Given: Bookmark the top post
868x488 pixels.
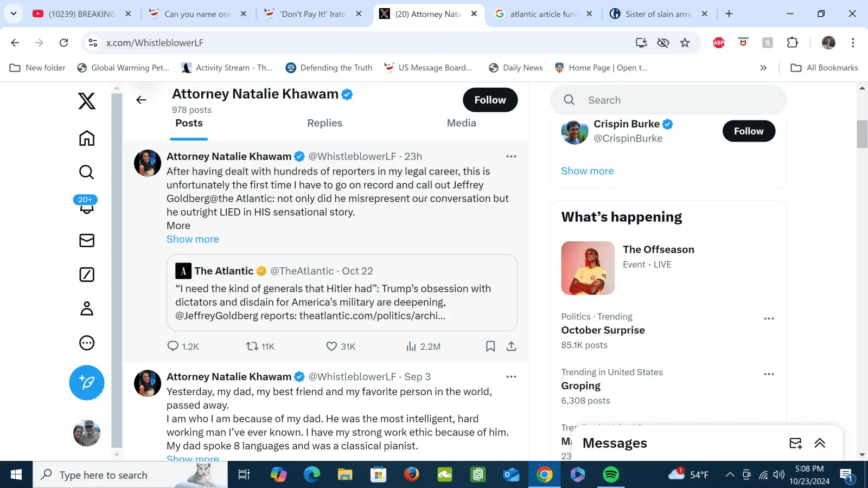Looking at the screenshot, I should tap(490, 346).
